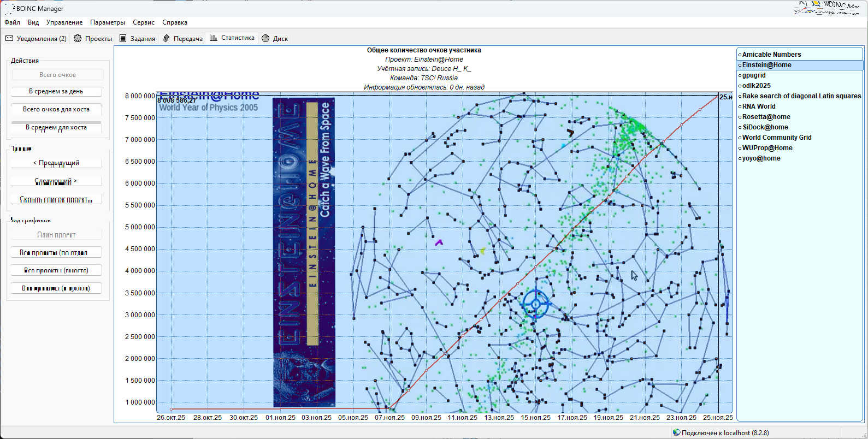Open the Сервис menu
The image size is (868, 439).
click(144, 22)
